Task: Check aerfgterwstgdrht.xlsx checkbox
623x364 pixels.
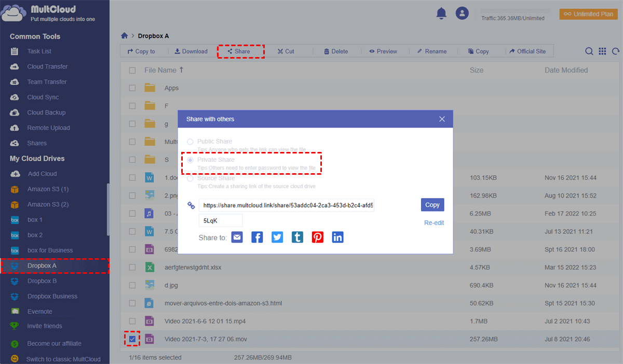Action: tap(132, 268)
